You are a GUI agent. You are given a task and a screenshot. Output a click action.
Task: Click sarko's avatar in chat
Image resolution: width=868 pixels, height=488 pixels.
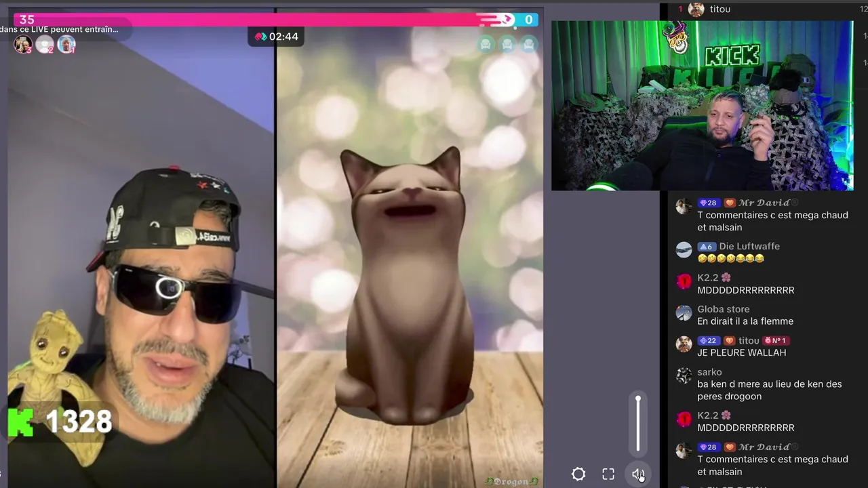pos(684,375)
